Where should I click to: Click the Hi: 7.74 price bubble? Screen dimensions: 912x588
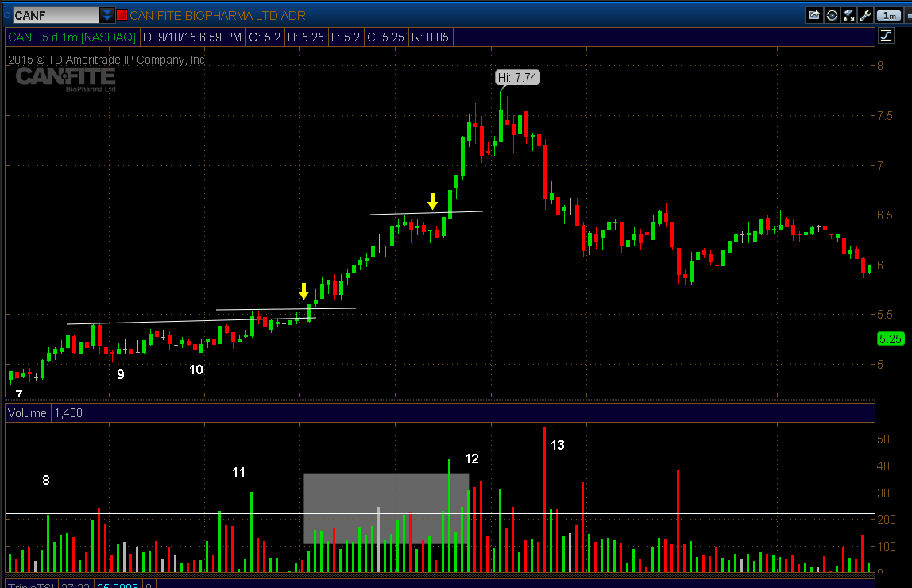(x=518, y=77)
